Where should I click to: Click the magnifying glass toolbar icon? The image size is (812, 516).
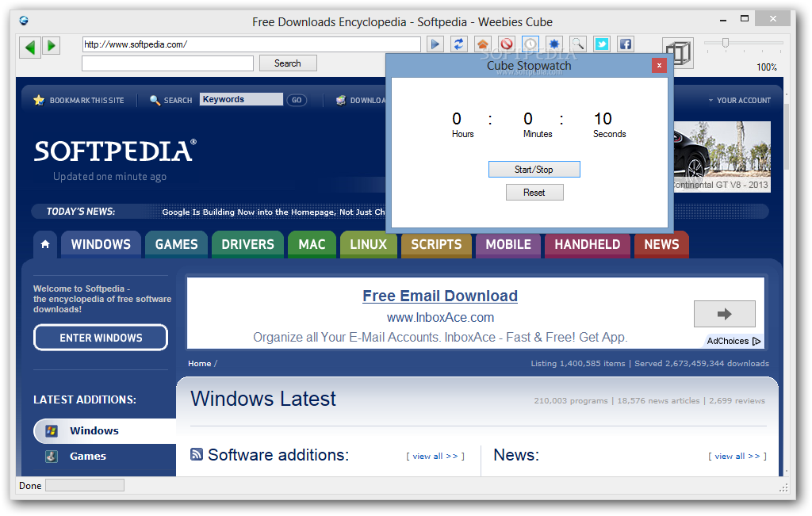coord(578,44)
